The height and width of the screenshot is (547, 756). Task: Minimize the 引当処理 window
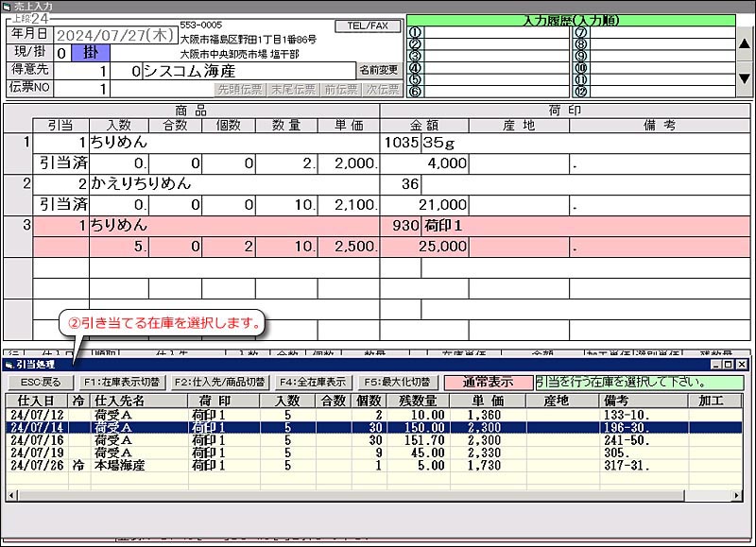coord(715,365)
